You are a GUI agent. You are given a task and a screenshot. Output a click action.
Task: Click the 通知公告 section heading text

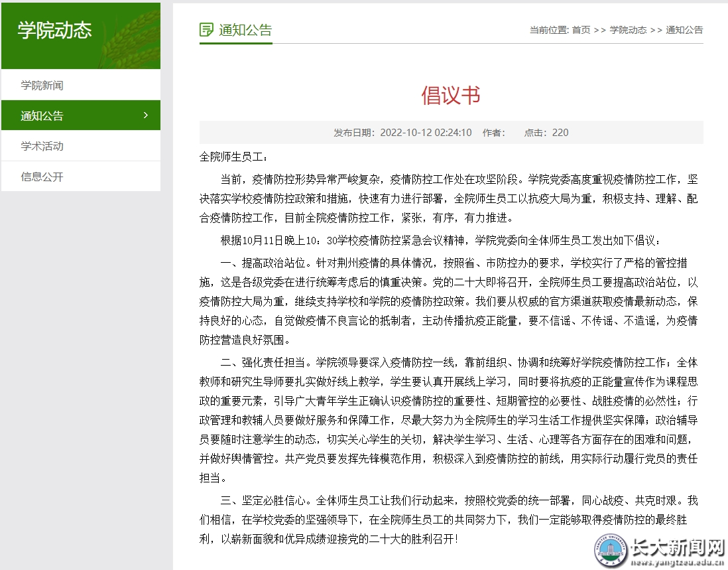click(245, 30)
